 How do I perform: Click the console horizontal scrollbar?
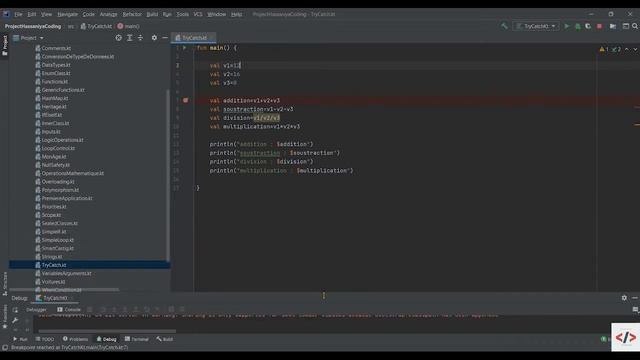(x=107, y=331)
